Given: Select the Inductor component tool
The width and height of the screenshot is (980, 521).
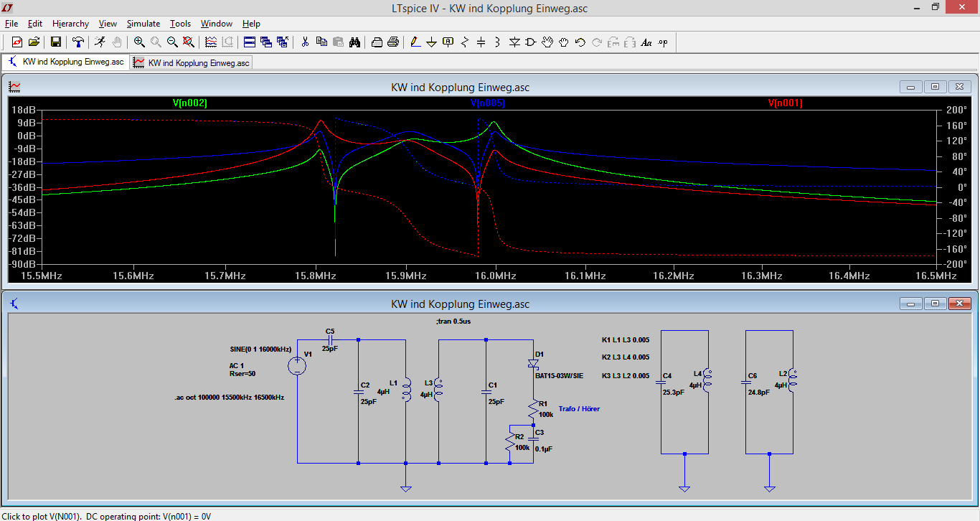Looking at the screenshot, I should 497,42.
